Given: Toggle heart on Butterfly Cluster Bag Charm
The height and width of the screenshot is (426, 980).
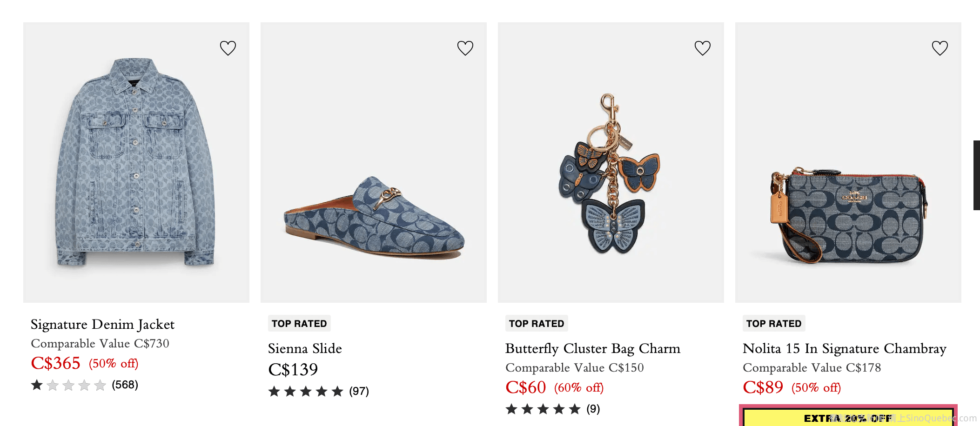Looking at the screenshot, I should coord(703,48).
